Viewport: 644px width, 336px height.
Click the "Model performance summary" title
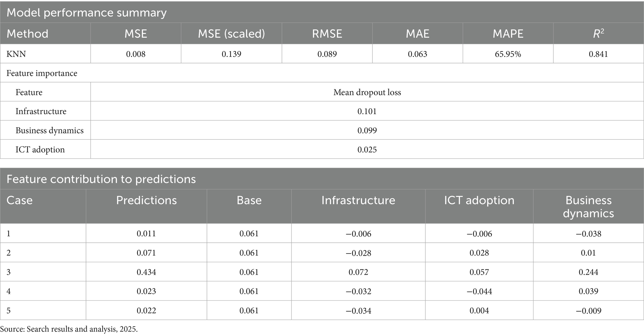point(87,12)
